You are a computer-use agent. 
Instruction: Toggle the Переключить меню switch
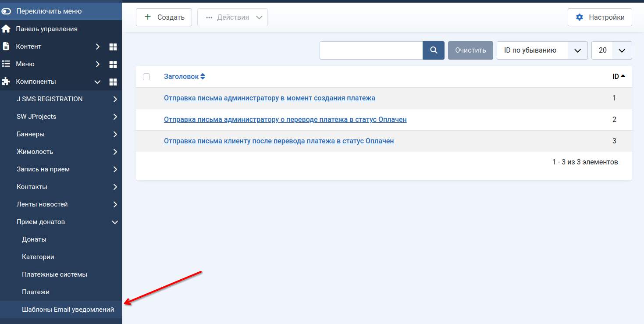click(7, 11)
